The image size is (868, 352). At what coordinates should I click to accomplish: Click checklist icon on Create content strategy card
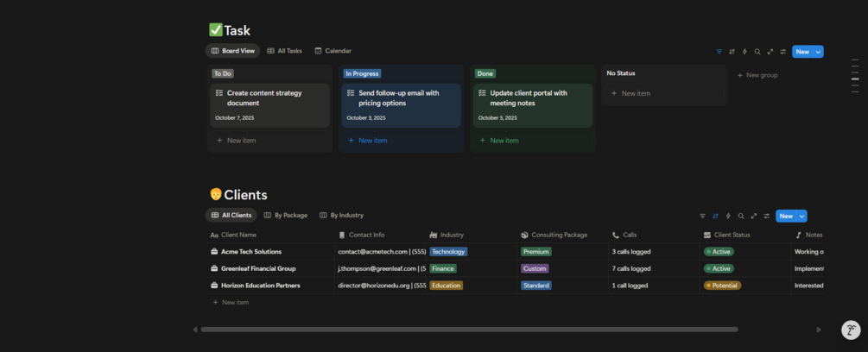point(219,93)
